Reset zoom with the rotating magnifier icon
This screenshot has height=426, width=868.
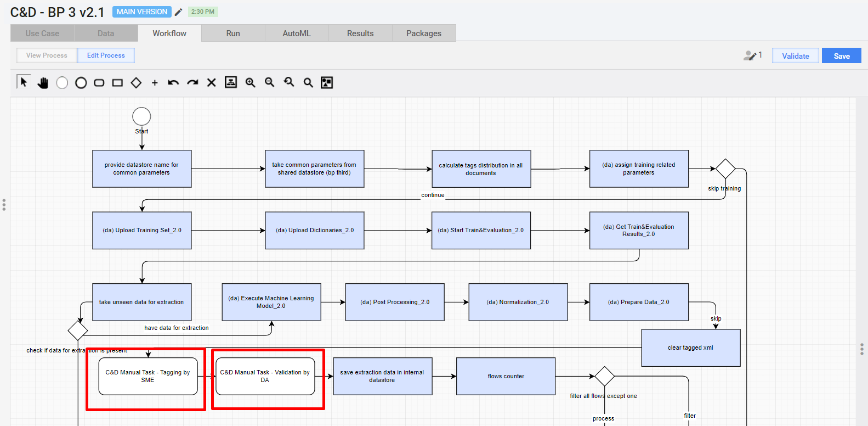point(288,82)
